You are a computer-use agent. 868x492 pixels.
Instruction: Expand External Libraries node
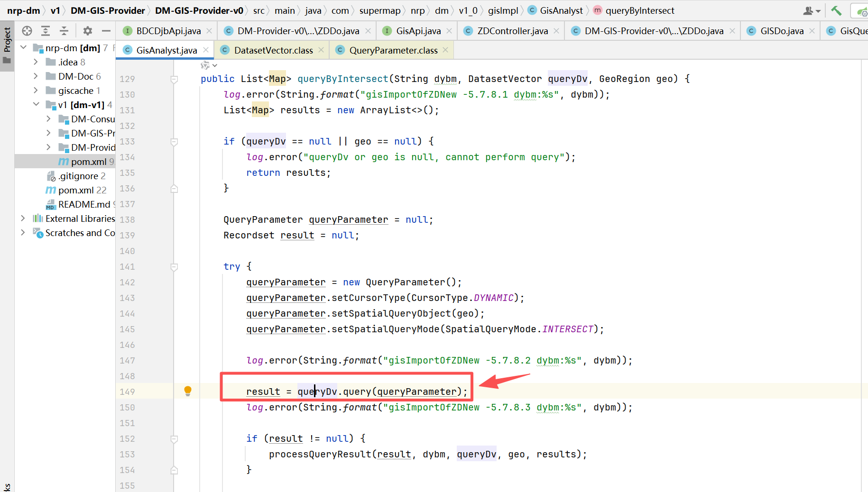click(x=23, y=219)
